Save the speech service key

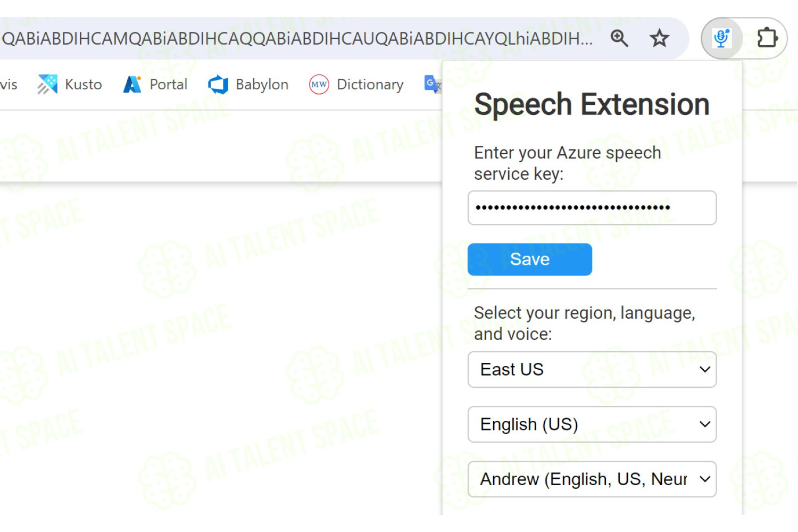530,259
